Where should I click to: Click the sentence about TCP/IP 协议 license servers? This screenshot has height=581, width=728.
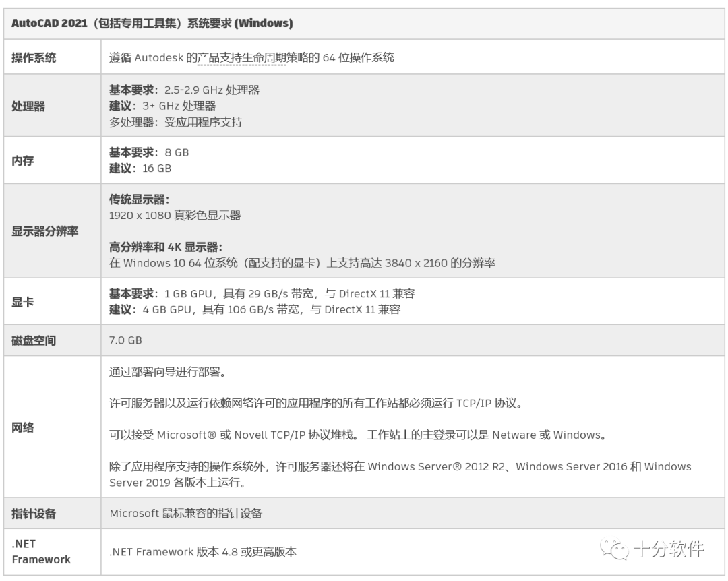[x=316, y=403]
